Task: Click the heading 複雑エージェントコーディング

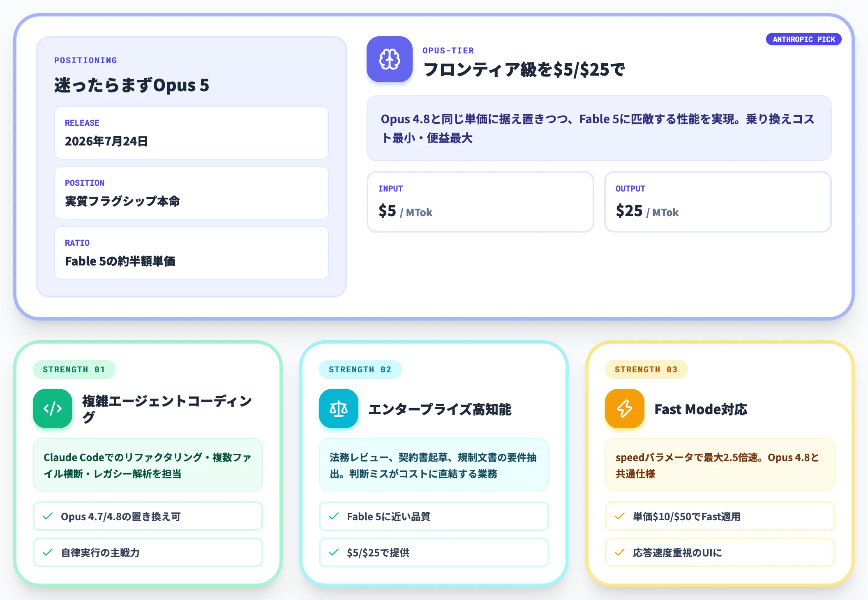Action: 167,408
